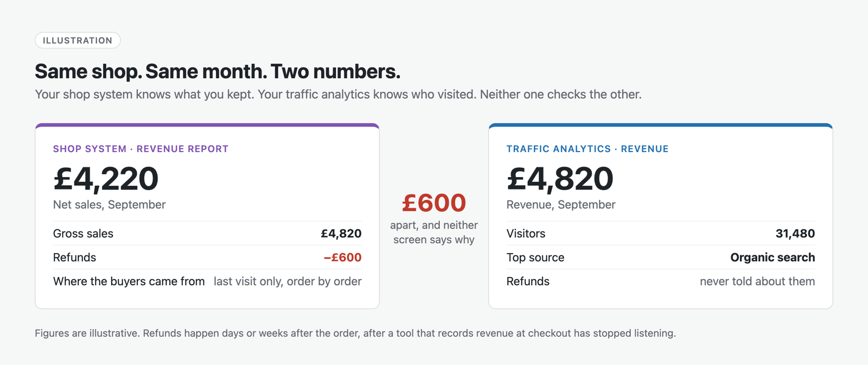The width and height of the screenshot is (868, 365).
Task: Click the large red £600 difference figure
Action: click(x=434, y=203)
